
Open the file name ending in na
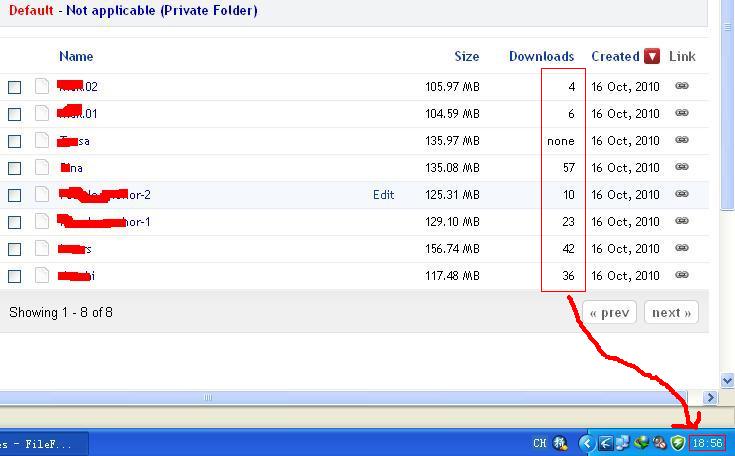tap(72, 167)
